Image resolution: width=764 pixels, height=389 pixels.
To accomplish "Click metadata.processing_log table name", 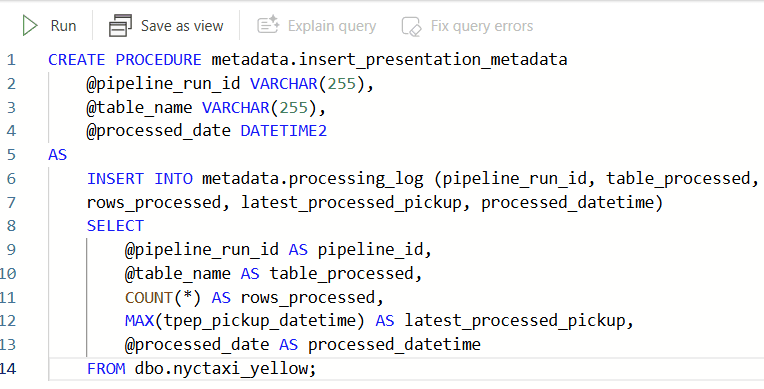I will 313,179.
